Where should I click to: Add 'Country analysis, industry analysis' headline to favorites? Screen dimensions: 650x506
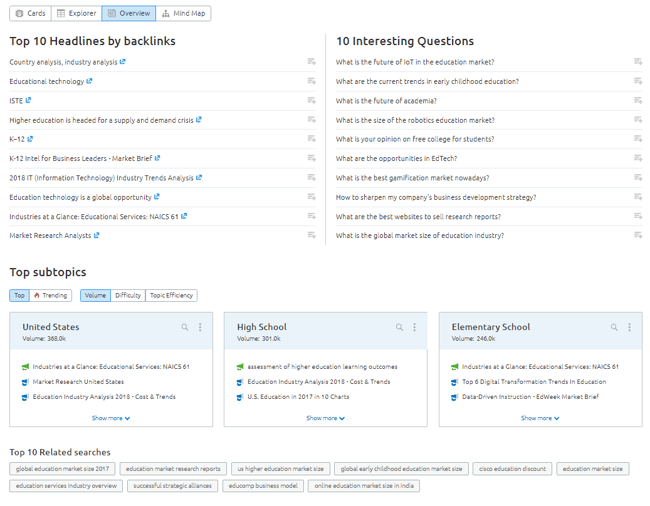[x=312, y=62]
